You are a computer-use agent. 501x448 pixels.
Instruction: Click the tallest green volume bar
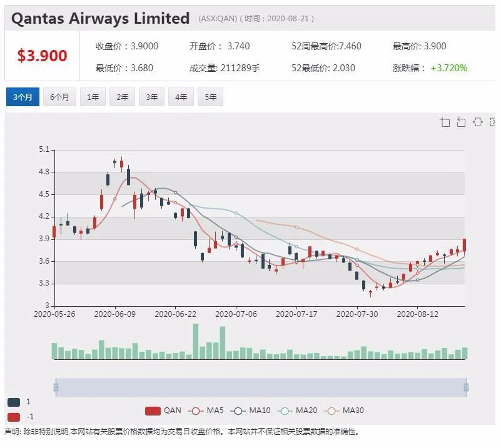pos(196,341)
